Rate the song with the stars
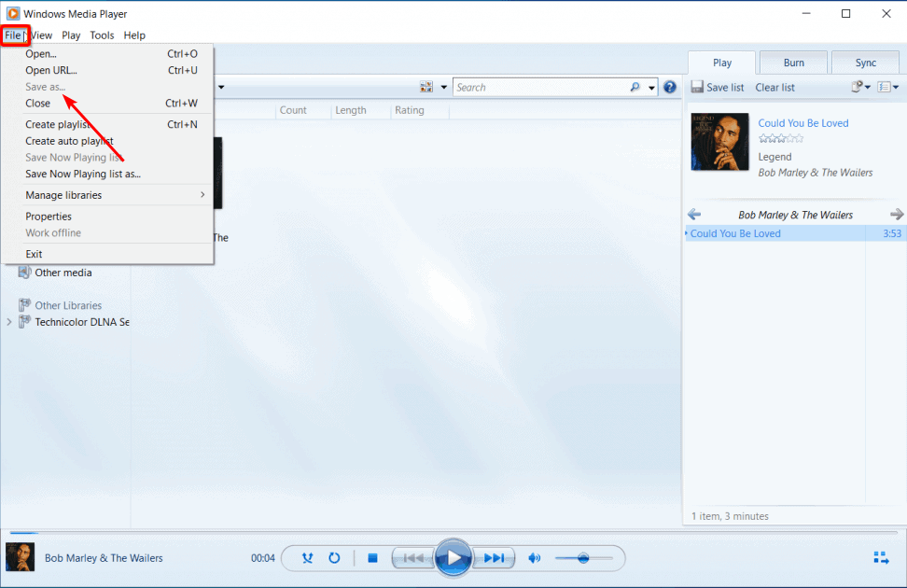 pyautogui.click(x=781, y=138)
